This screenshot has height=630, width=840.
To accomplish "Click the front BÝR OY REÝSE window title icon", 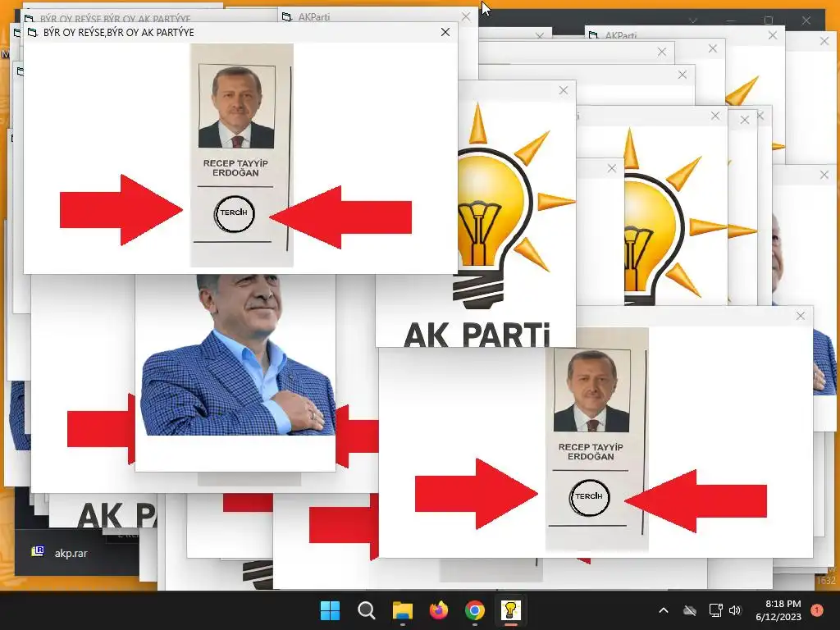I will pos(32,33).
